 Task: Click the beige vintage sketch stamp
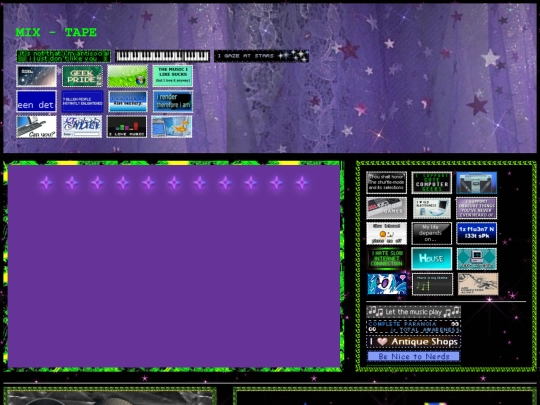[478, 284]
